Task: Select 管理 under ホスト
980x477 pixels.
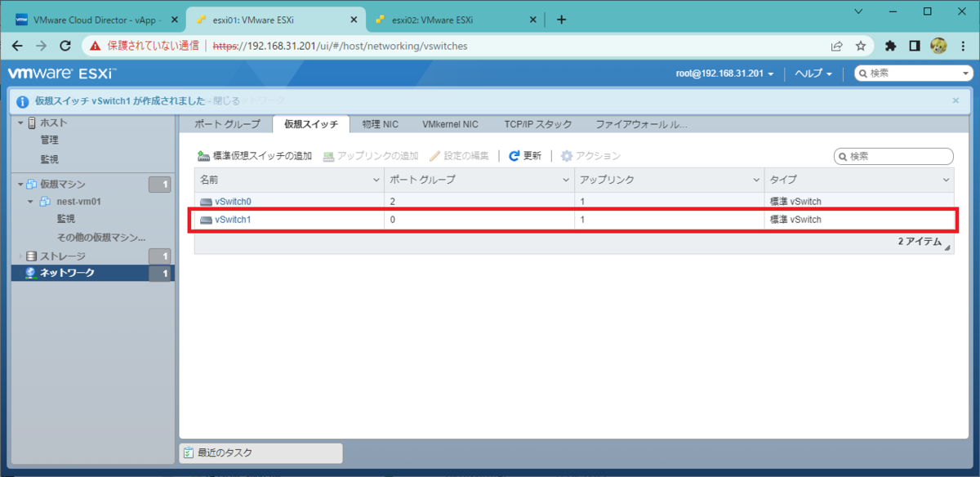Action: pyautogui.click(x=49, y=140)
